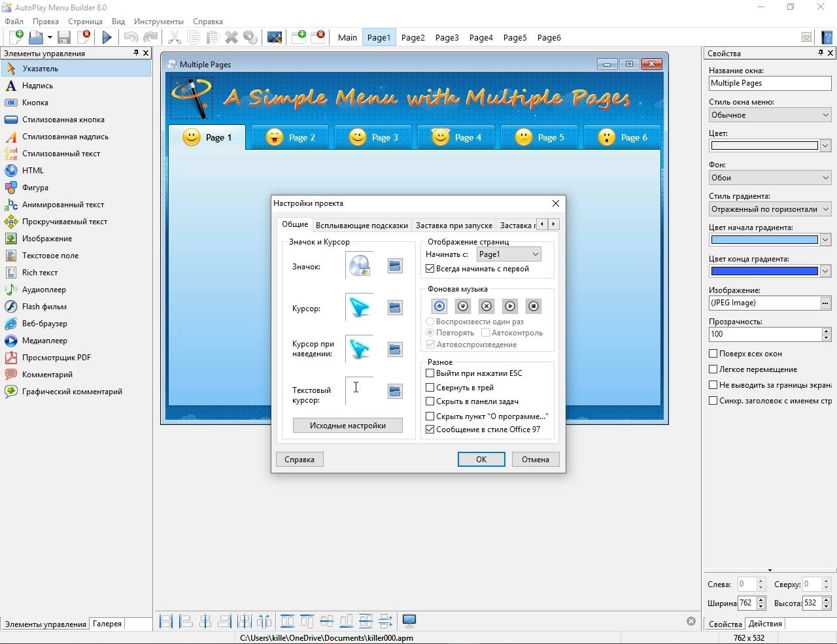This screenshot has width=837, height=644.
Task: Choose the Просмотрщик PDF control
Action: coord(76,357)
